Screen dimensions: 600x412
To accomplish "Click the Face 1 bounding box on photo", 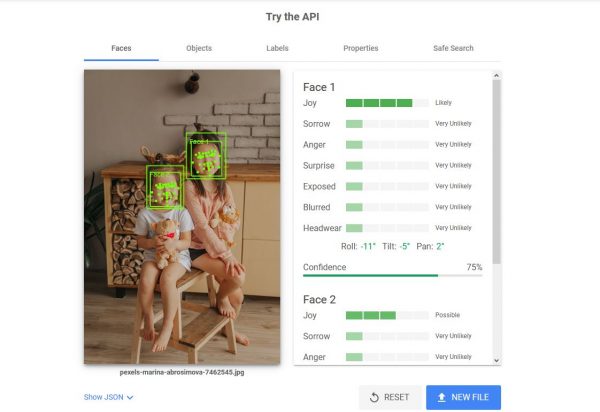I will click(206, 155).
